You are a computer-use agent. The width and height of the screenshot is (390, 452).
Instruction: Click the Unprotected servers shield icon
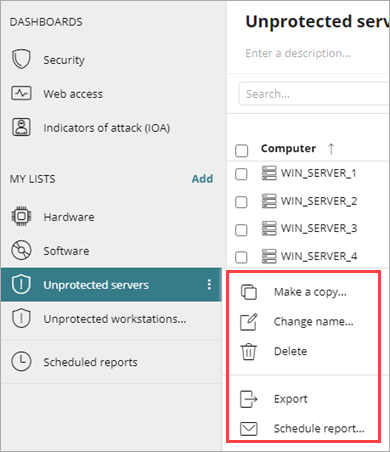coord(21,284)
